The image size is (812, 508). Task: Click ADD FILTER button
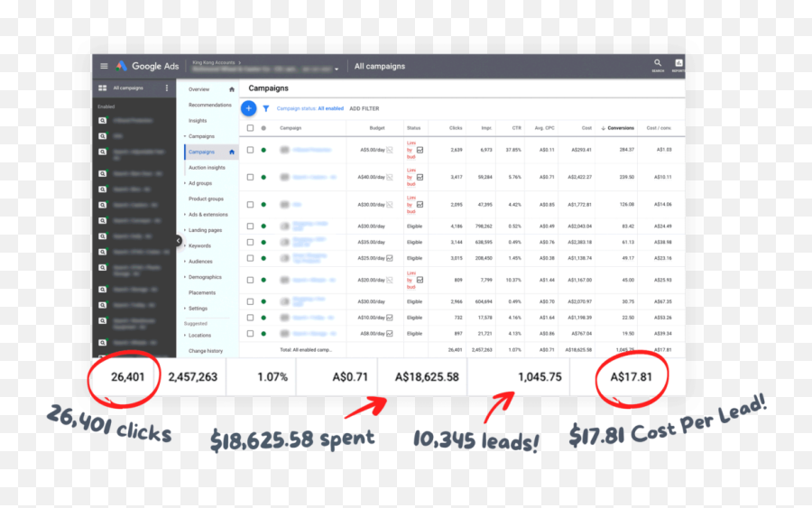[364, 109]
